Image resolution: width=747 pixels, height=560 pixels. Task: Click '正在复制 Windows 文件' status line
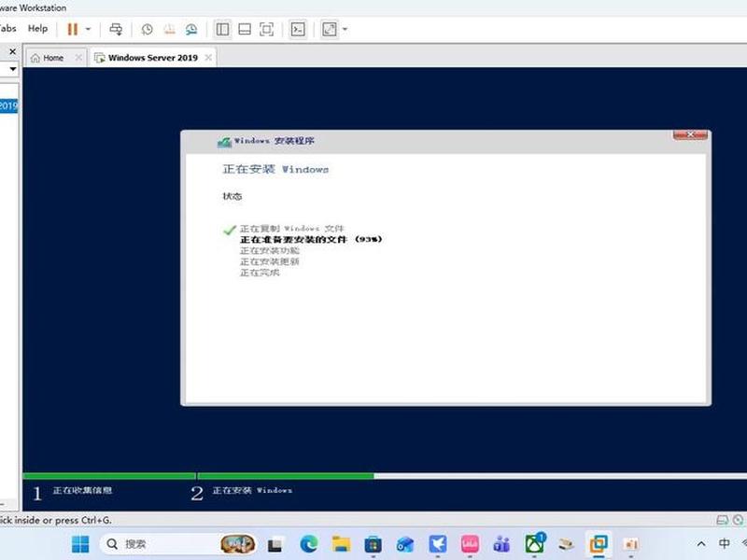click(291, 229)
